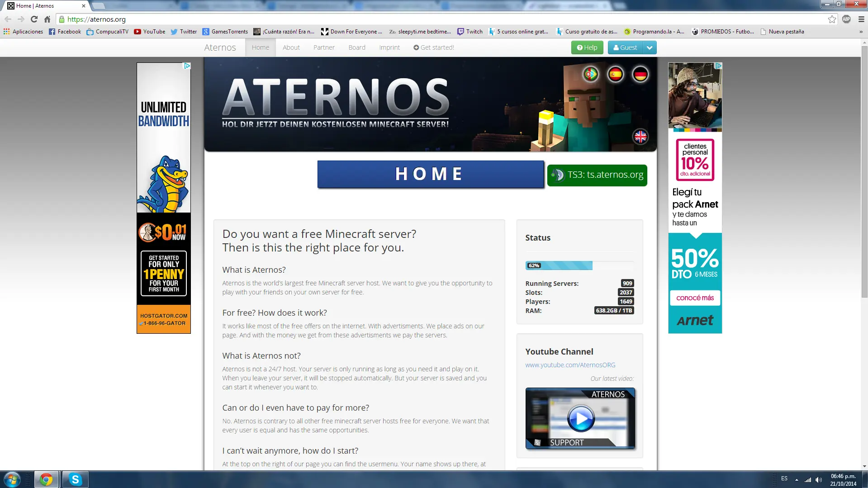Show more bookmarks with the overflow chevron
This screenshot has height=488, width=868.
[861, 32]
